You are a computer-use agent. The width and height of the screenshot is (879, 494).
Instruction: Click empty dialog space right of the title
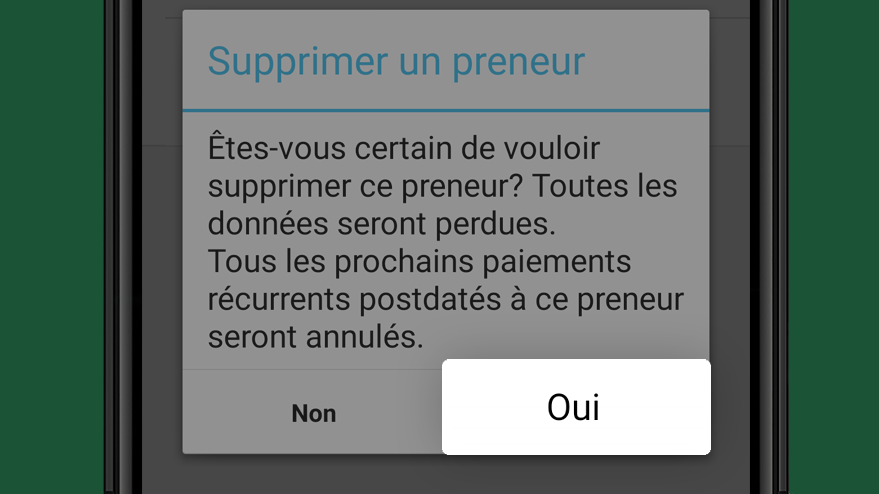click(645, 61)
